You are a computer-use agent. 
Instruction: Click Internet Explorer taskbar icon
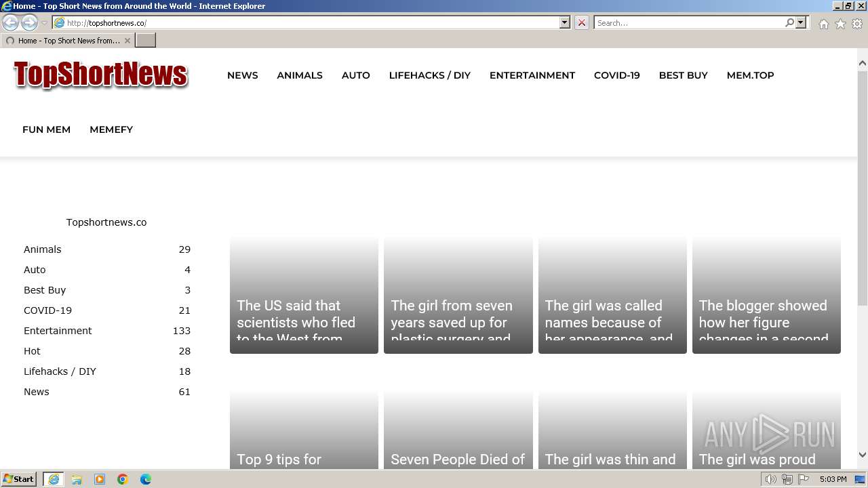point(54,479)
